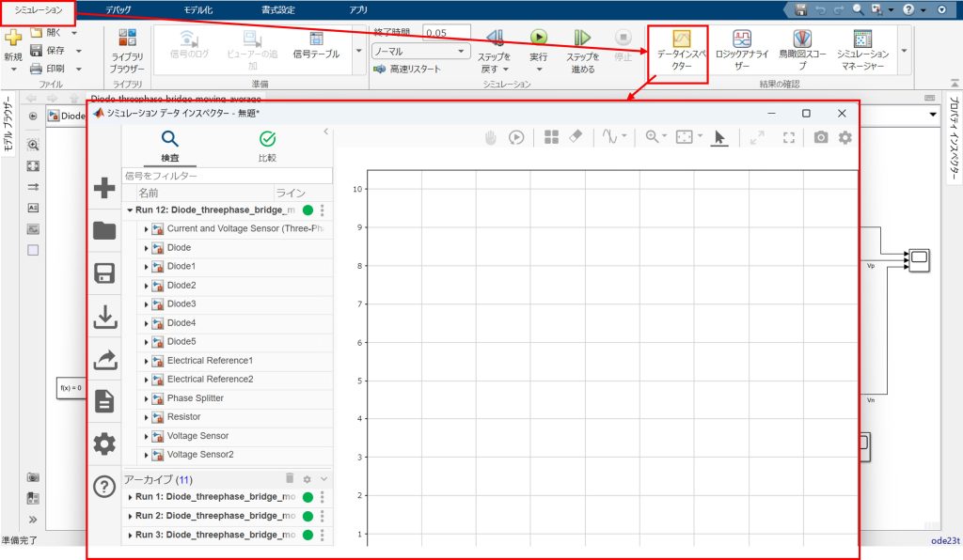Click the 信号をフィルター filter field

226,176
